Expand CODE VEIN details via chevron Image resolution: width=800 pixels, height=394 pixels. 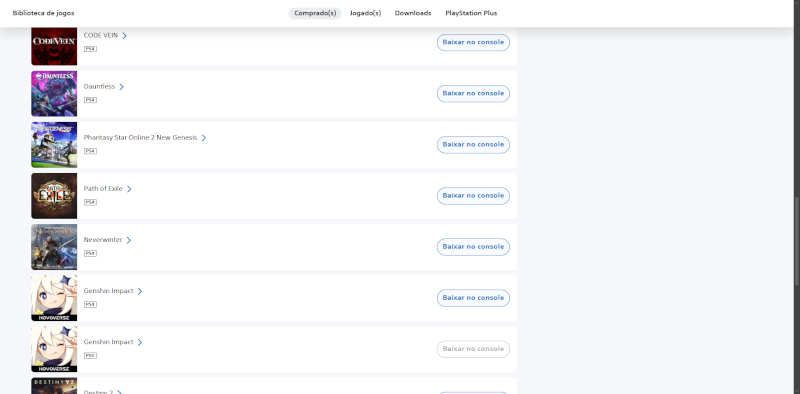[124, 36]
